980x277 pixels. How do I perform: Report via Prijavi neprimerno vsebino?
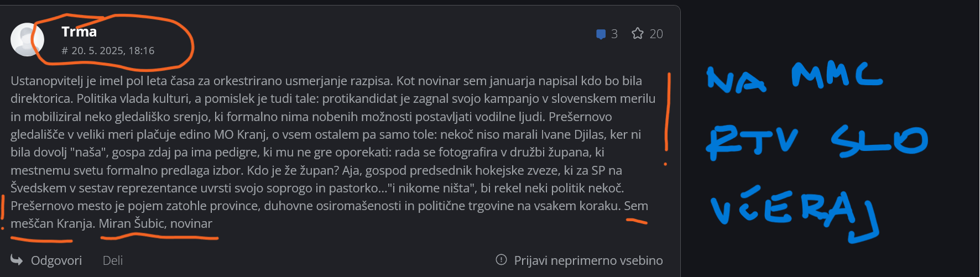point(588,260)
